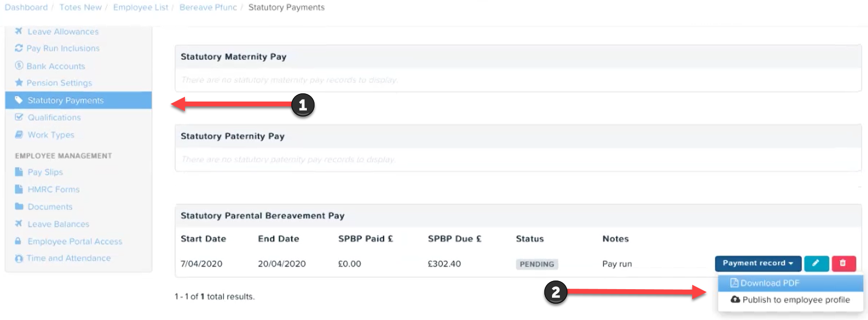Open the Payment record dropdown
The width and height of the screenshot is (868, 320).
[x=758, y=263]
